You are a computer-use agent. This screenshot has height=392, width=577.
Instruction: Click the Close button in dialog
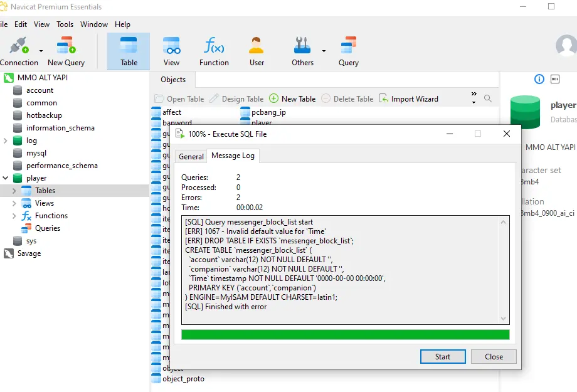[494, 356]
